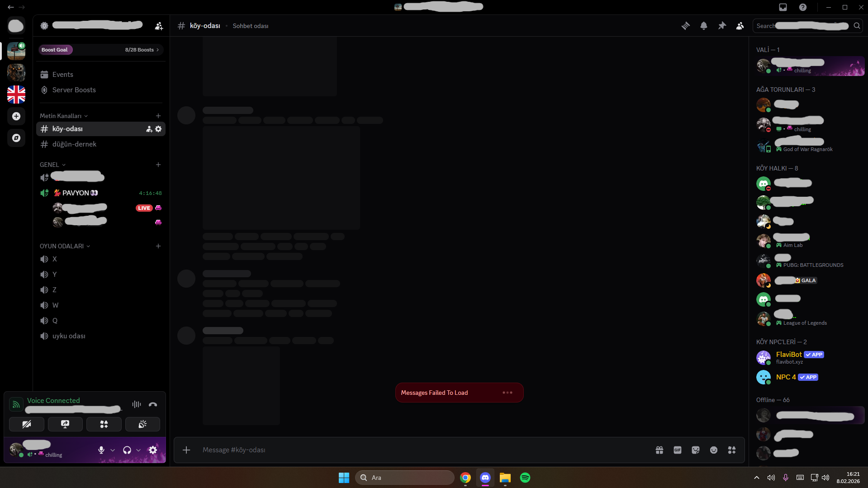Open the PAVYON voice channel
Screen dimensions: 868x488
(101, 193)
